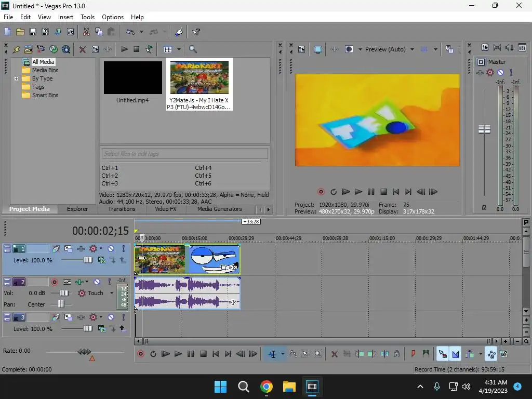Image resolution: width=532 pixels, height=399 pixels.
Task: Switch to the Explorer tab
Action: point(77,209)
